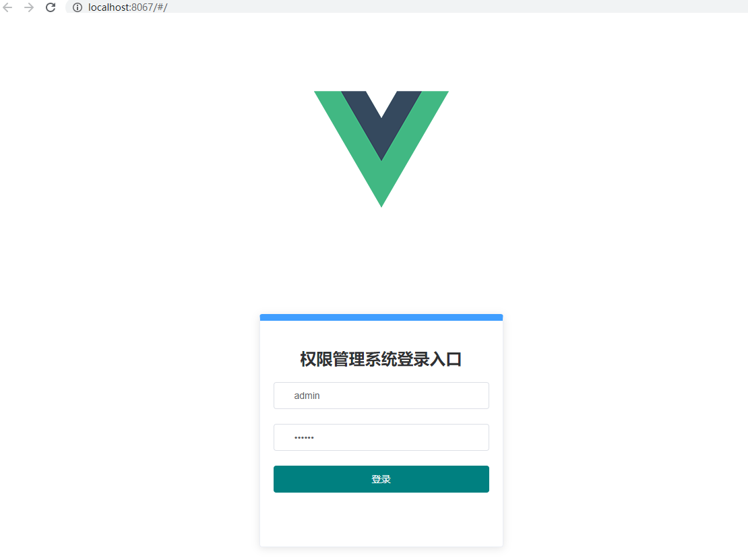Image resolution: width=748 pixels, height=560 pixels.
Task: Click the blank card area below 登录 button
Action: (x=381, y=519)
